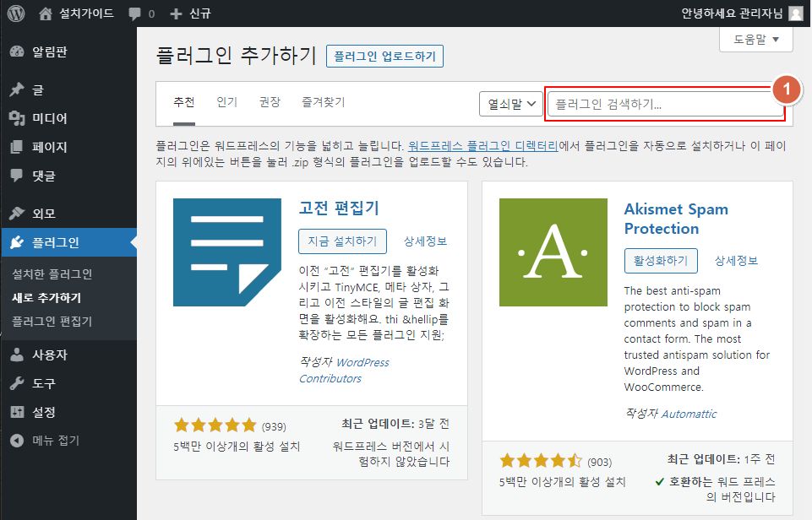The image size is (812, 520).
Task: View 상세정보 for 고전 편집기
Action: (425, 241)
